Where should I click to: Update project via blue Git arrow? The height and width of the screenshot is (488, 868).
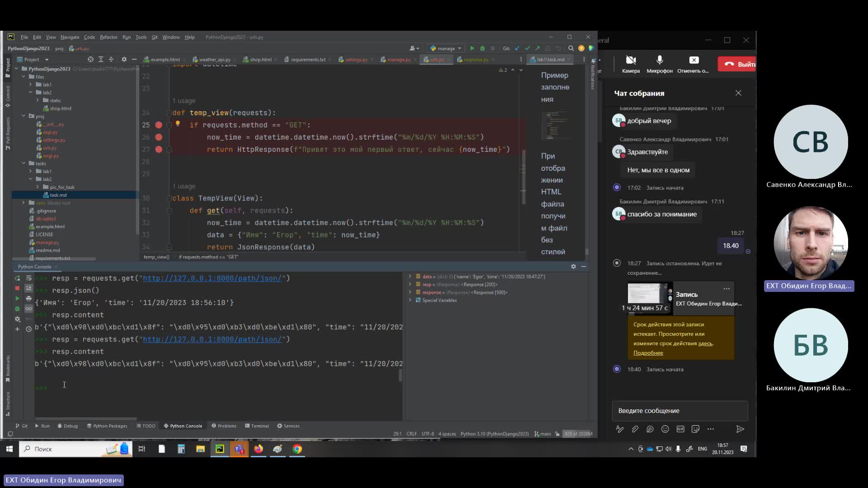[517, 48]
